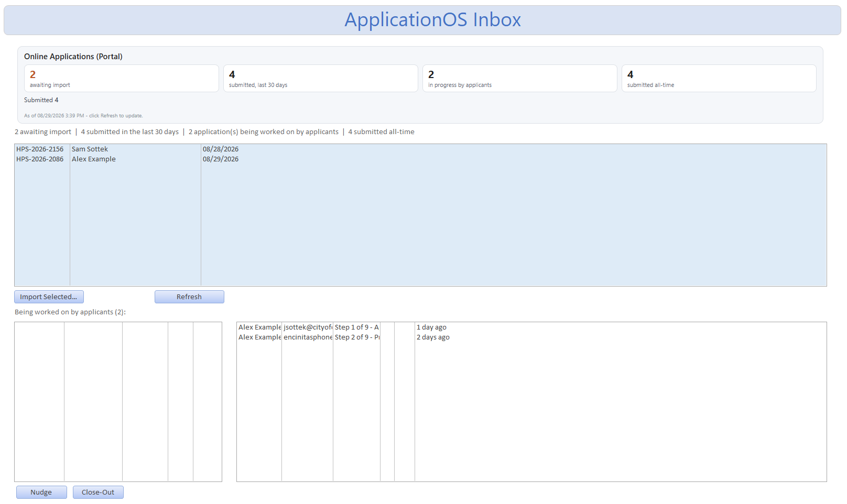Select application ID HPS-2026-2086
This screenshot has width=847, height=504.
[x=40, y=159]
